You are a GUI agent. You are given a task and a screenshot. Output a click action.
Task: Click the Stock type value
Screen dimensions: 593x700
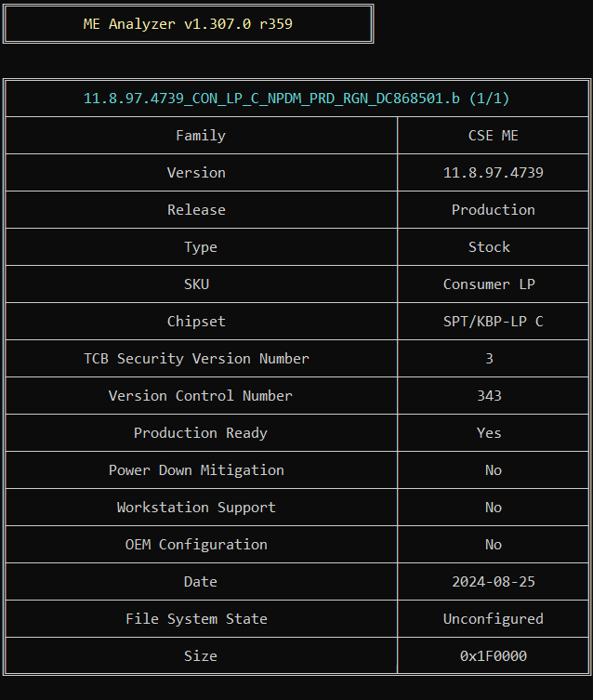[490, 247]
